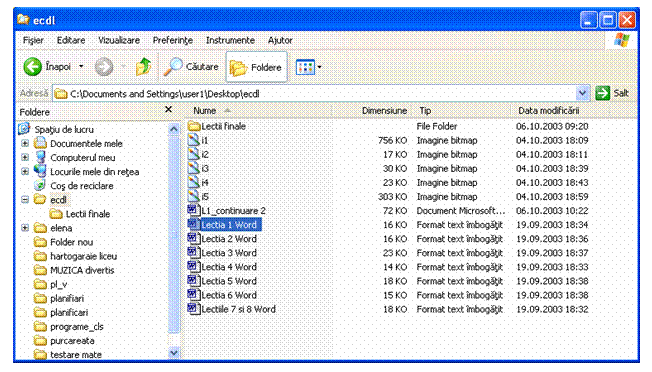Click the ecdl title bar folder icon

[24, 19]
